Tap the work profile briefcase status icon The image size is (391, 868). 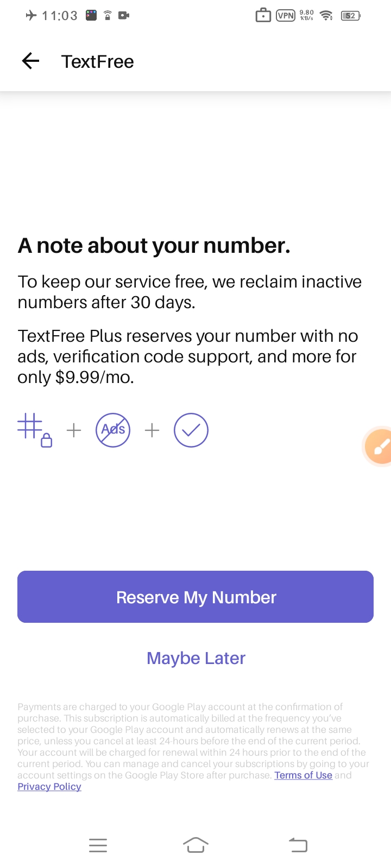[263, 16]
